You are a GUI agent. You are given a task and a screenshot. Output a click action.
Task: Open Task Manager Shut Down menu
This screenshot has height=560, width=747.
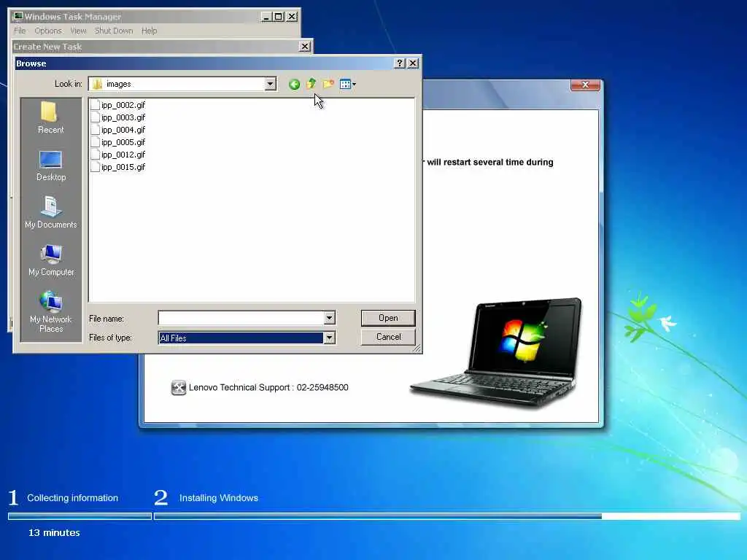coord(114,31)
